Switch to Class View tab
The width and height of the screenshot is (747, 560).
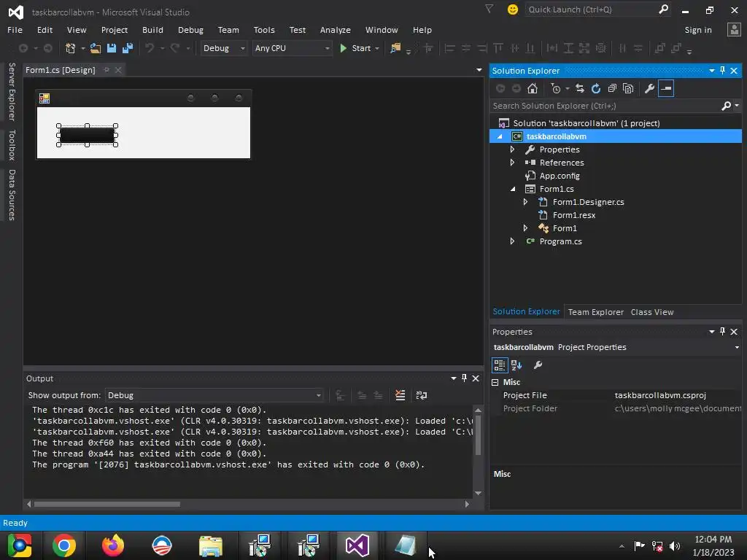point(652,312)
